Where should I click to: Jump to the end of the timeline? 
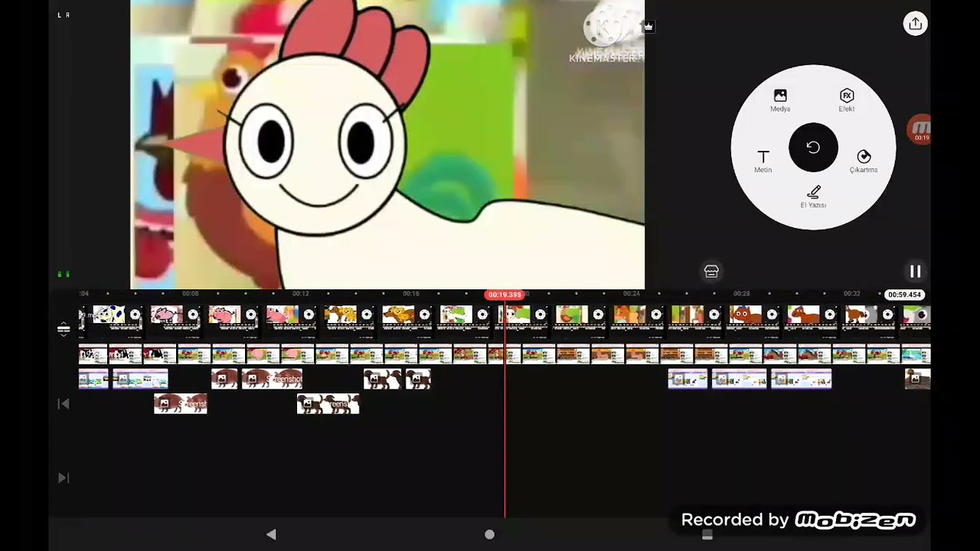tap(64, 478)
